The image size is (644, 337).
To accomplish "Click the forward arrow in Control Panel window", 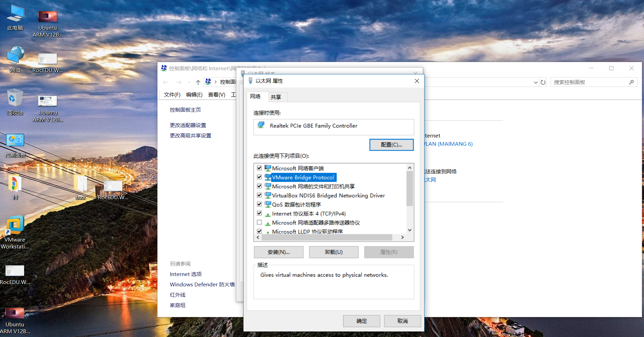I will click(178, 82).
